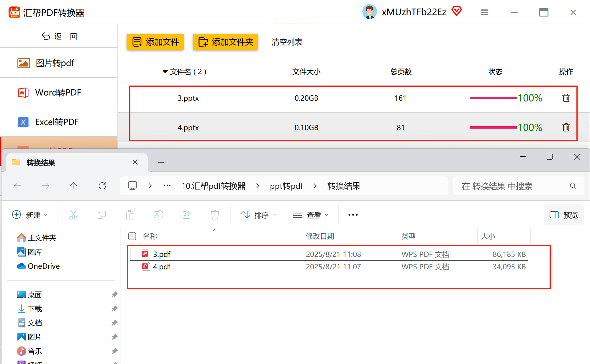Click the share icon in the Explorer toolbar
Image resolution: width=590 pixels, height=364 pixels.
[187, 215]
